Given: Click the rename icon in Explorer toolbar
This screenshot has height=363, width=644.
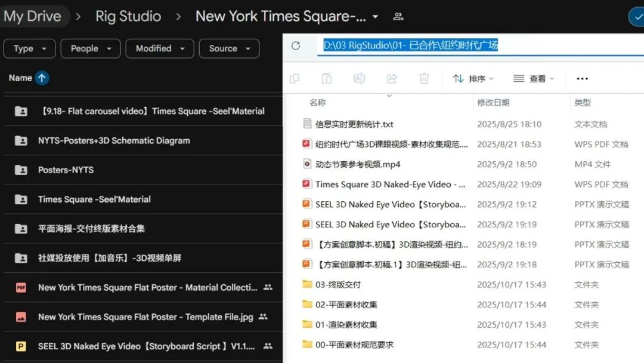Looking at the screenshot, I should (x=359, y=79).
